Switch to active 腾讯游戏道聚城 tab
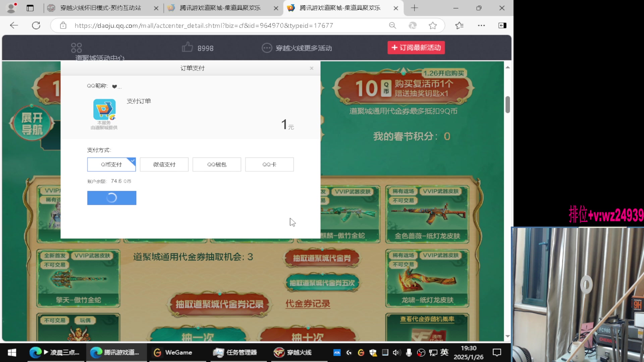 tap(340, 8)
